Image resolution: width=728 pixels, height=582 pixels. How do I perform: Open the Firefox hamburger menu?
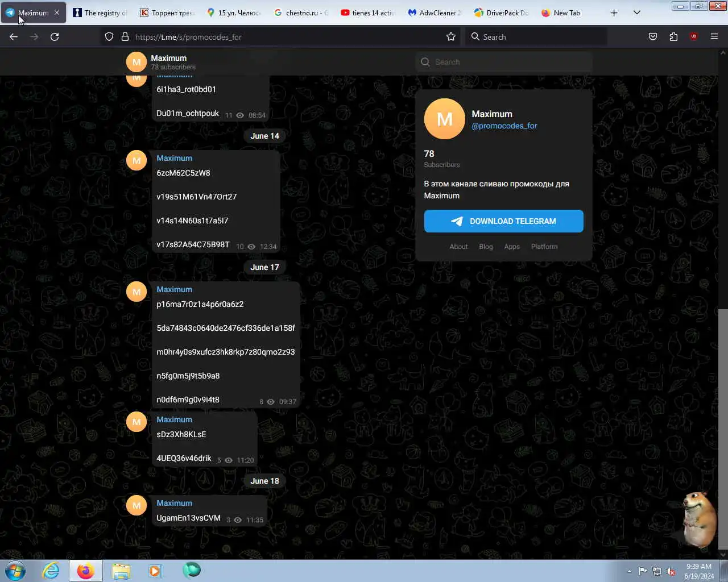pos(714,37)
